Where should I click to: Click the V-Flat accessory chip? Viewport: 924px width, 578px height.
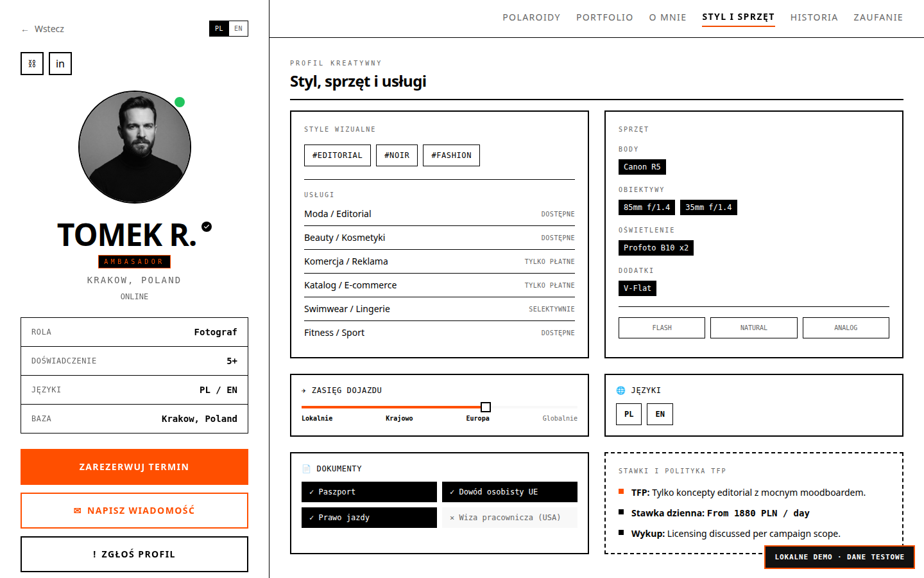click(637, 288)
